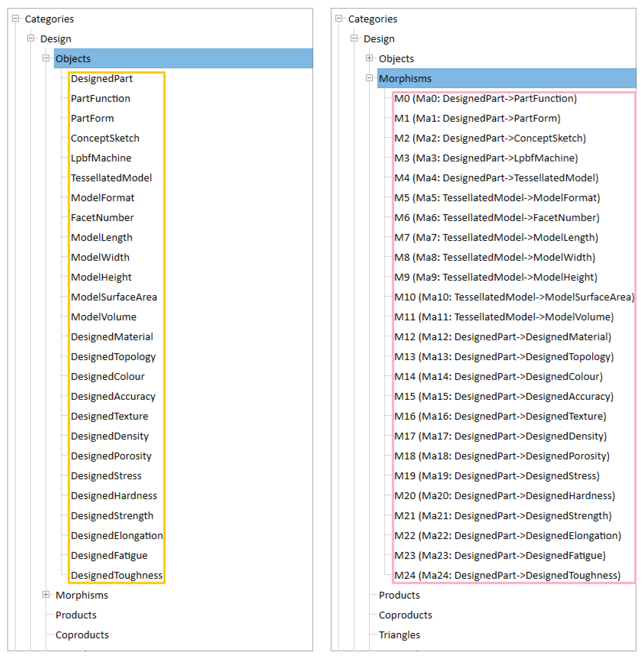Click Products in the right tree
644x659 pixels.
(399, 595)
